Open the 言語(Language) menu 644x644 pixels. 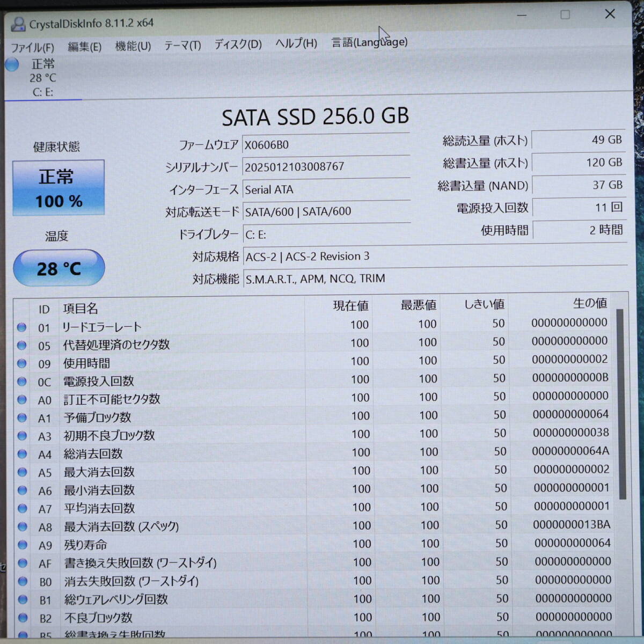pyautogui.click(x=369, y=42)
